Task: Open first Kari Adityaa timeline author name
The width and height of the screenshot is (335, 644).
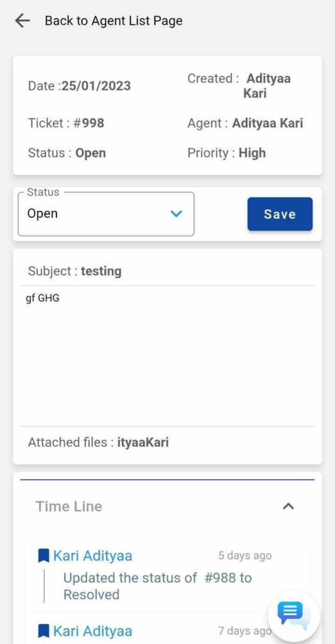Action: [93, 556]
